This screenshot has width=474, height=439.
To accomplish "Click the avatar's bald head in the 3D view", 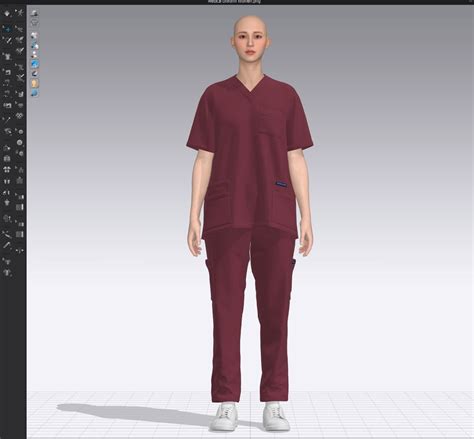I will click(x=250, y=27).
